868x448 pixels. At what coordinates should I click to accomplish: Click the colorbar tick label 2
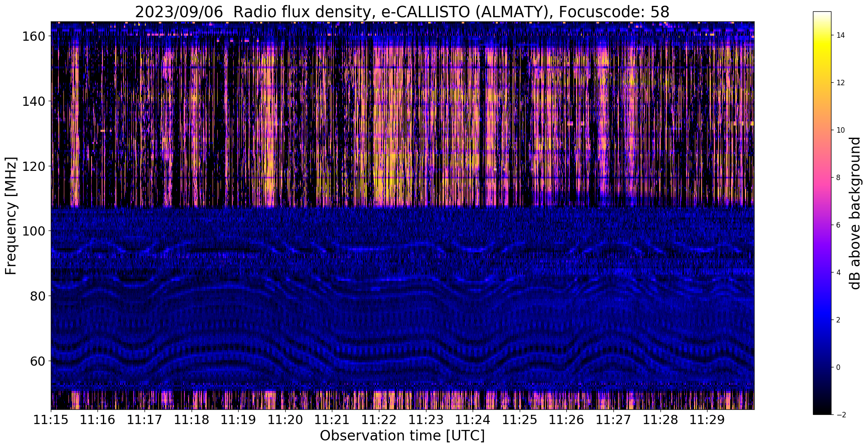839,320
